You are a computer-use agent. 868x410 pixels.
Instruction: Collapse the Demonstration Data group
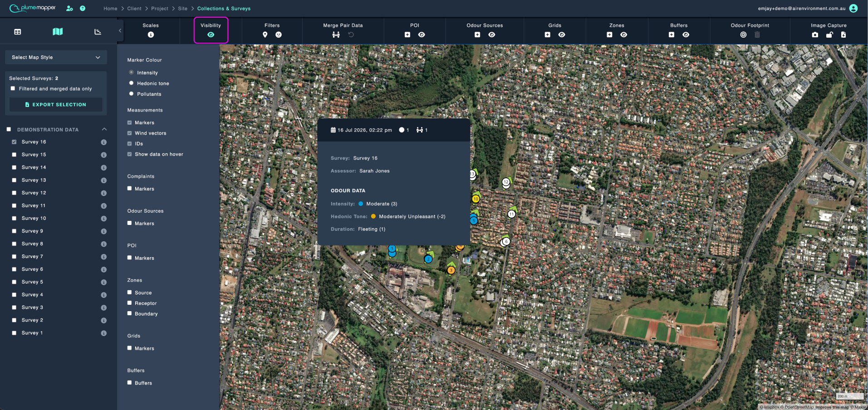tap(104, 129)
